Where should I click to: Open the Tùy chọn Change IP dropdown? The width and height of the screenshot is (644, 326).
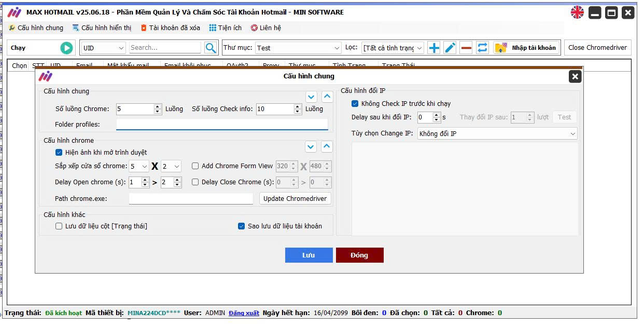pyautogui.click(x=497, y=134)
